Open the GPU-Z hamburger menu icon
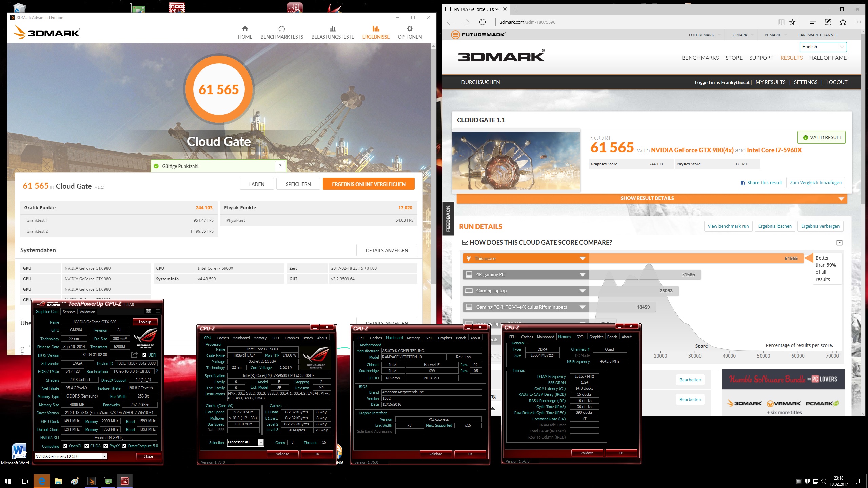Viewport: 868px width, 488px height. [x=158, y=311]
